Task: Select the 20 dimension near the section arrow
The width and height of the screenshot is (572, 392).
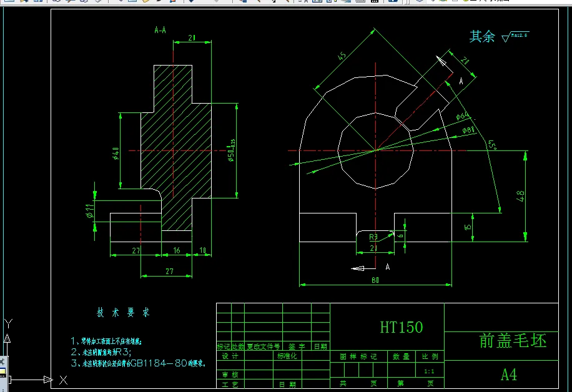Action: point(465,61)
